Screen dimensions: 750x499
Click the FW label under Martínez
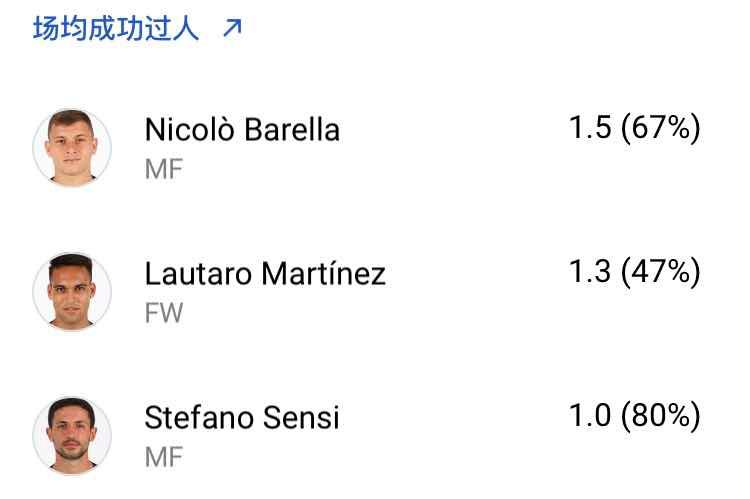point(164,313)
